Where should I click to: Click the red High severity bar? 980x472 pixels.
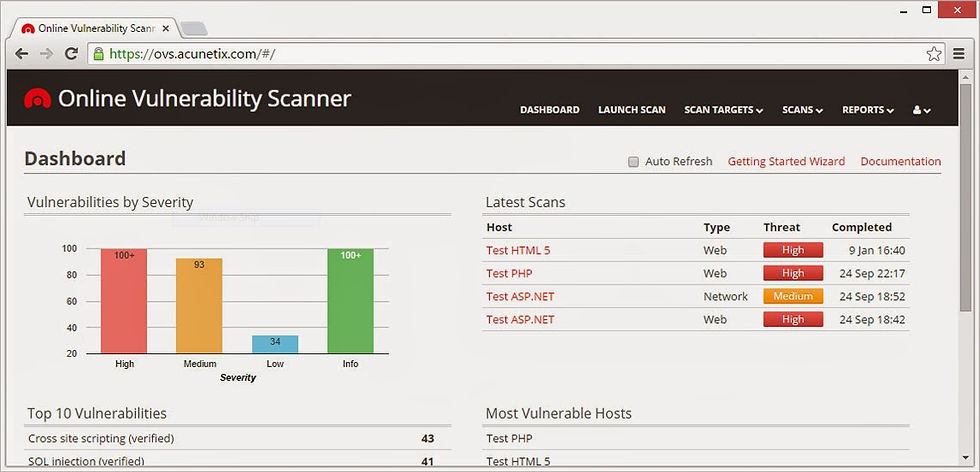point(124,301)
